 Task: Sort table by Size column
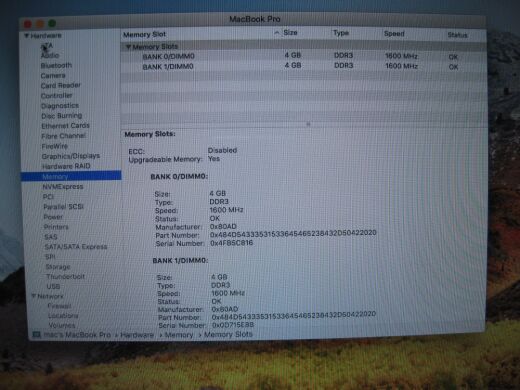pos(290,33)
